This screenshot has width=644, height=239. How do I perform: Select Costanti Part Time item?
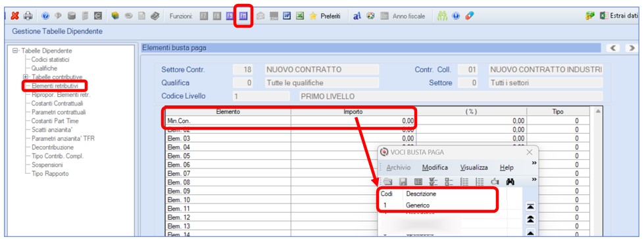pyautogui.click(x=55, y=121)
